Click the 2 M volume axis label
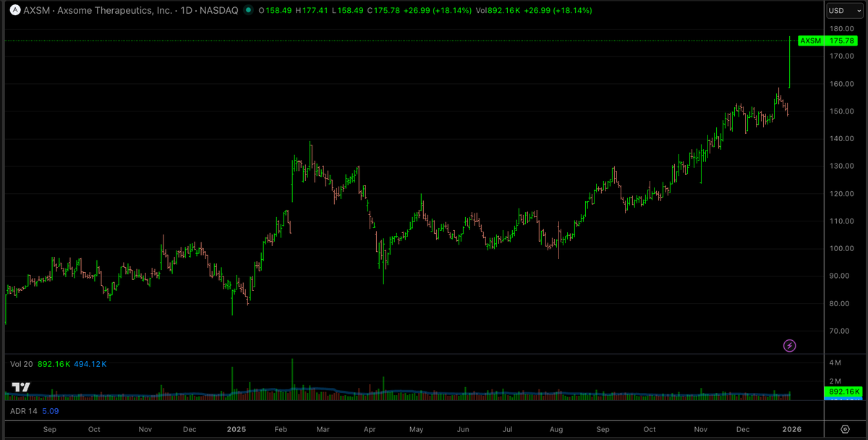This screenshot has height=440, width=868. coord(835,381)
